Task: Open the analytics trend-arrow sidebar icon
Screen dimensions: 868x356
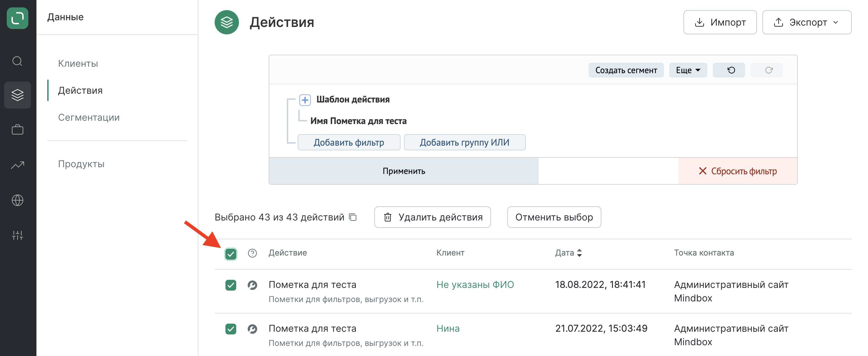Action: coord(18,165)
